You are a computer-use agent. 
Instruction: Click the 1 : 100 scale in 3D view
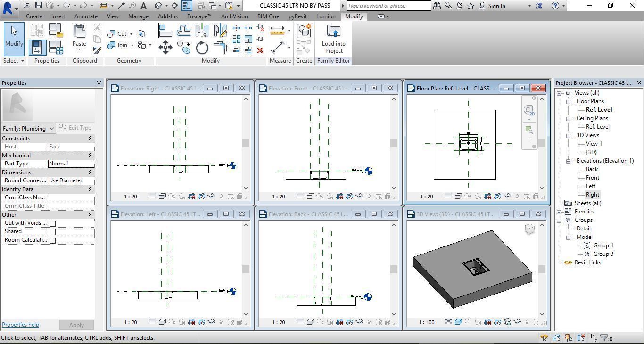pos(427,322)
